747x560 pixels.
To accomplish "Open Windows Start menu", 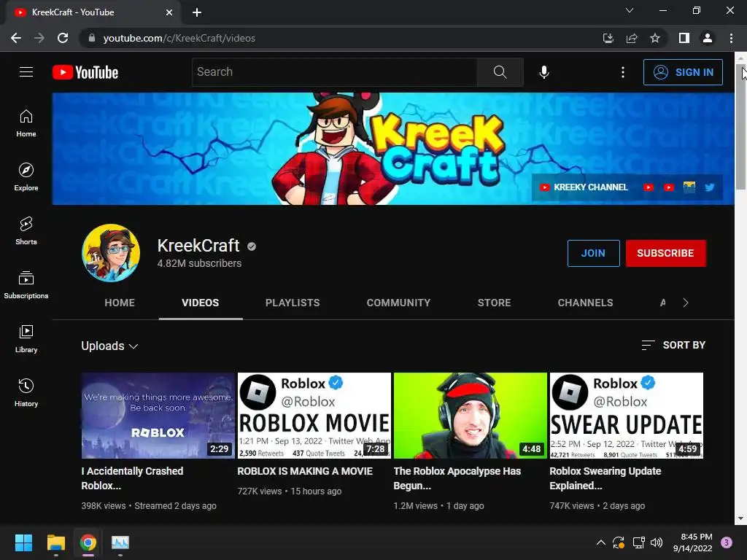I will click(23, 542).
